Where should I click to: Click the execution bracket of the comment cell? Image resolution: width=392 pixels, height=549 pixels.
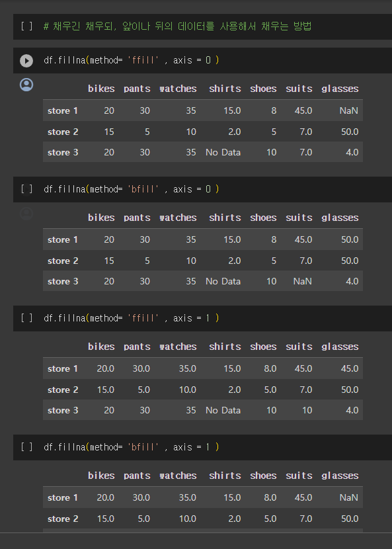tap(26, 26)
